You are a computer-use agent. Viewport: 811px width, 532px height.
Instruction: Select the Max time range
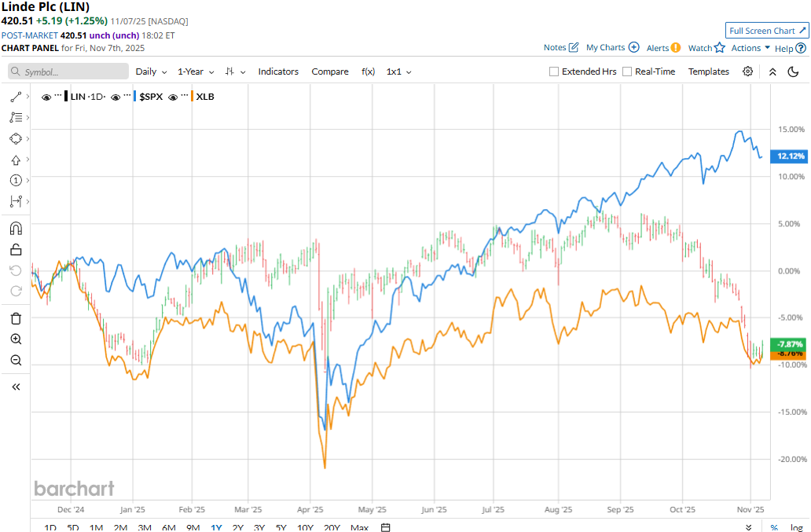pyautogui.click(x=359, y=527)
